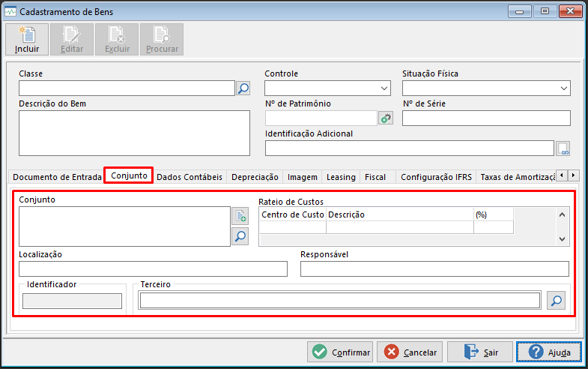Focus the Terceiro input field

[x=340, y=300]
